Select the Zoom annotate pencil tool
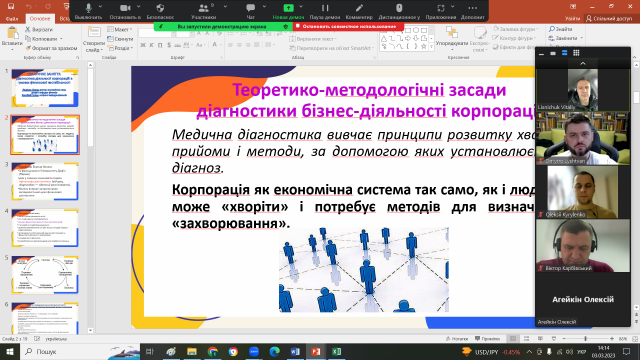640x360 pixels. point(359,8)
